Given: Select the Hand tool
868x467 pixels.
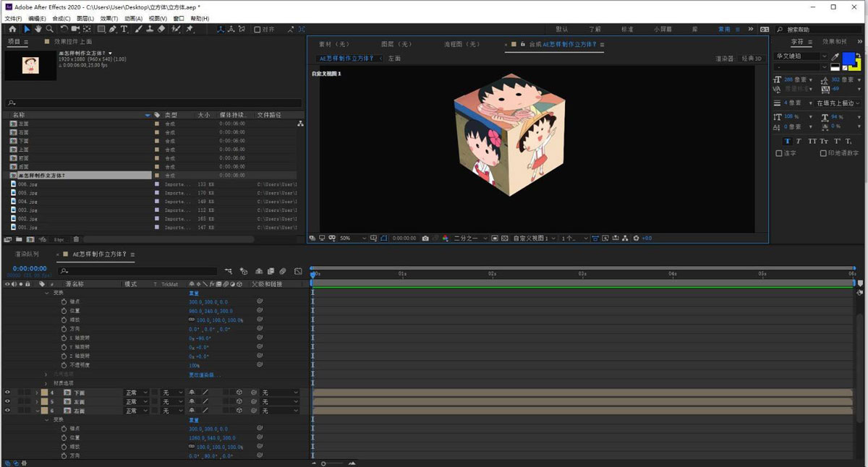Looking at the screenshot, I should [38, 29].
